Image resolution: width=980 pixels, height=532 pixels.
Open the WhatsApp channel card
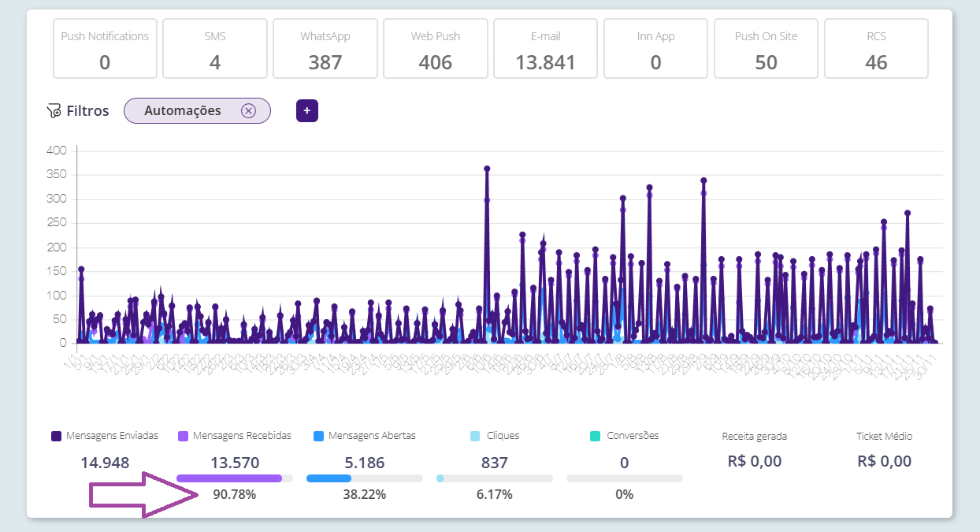[325, 49]
